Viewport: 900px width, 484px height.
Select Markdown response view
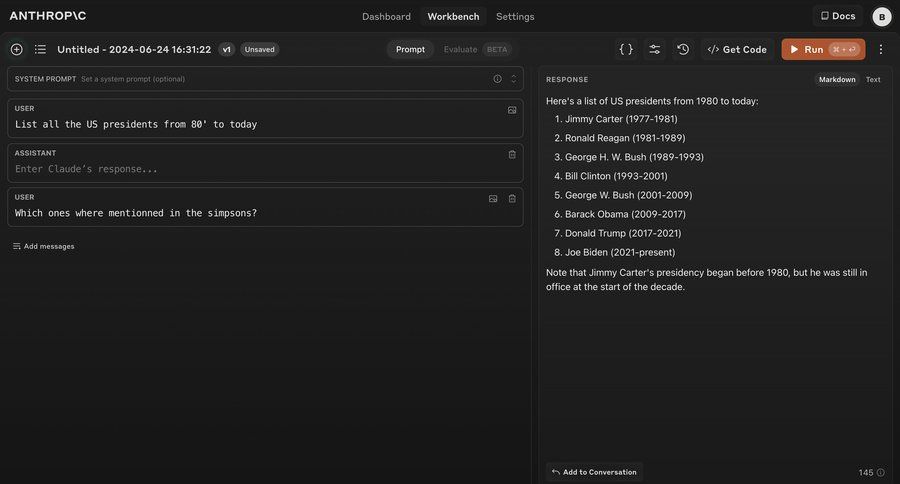(x=837, y=79)
